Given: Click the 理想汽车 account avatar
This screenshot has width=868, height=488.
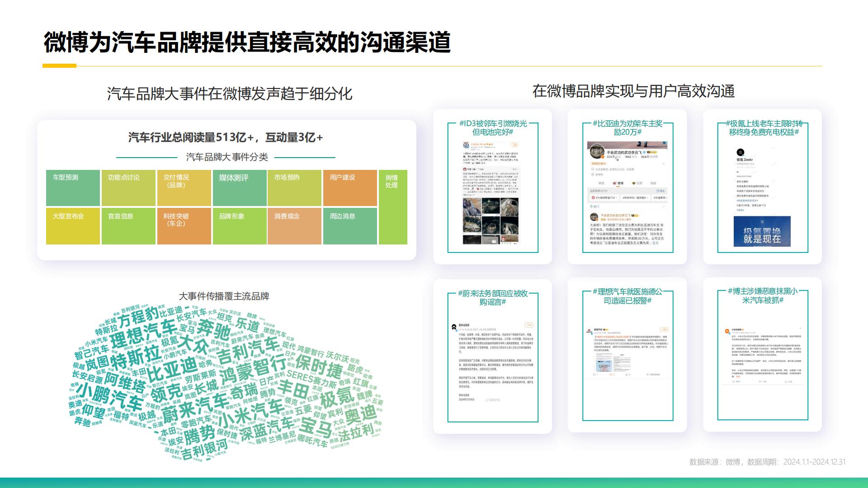Looking at the screenshot, I should click(x=589, y=330).
